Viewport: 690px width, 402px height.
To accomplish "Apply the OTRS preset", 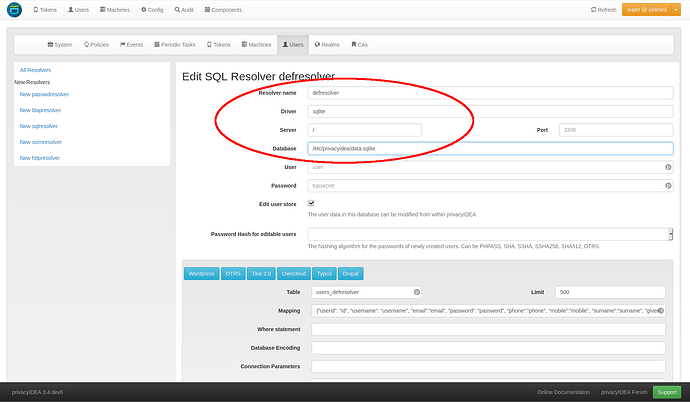I will [x=233, y=274].
